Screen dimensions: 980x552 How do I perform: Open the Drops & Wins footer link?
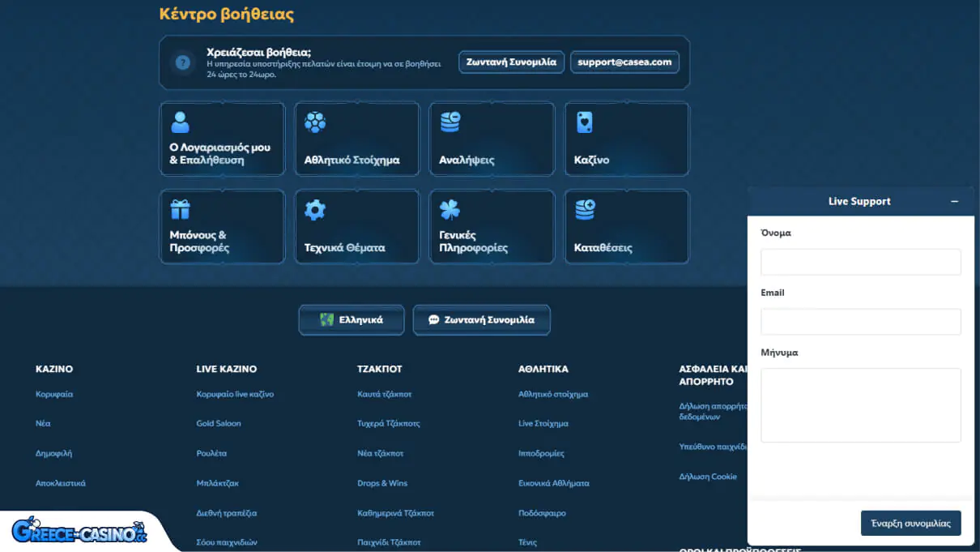tap(382, 483)
